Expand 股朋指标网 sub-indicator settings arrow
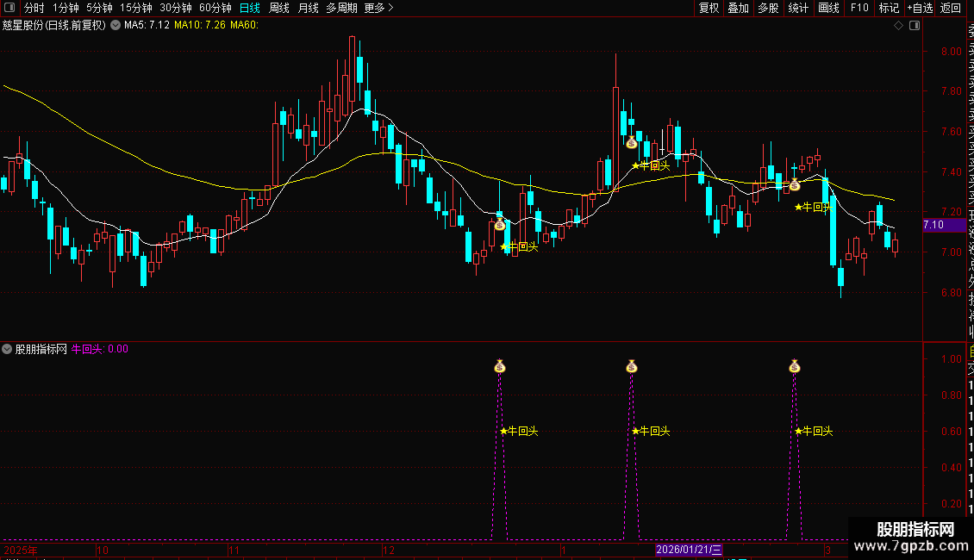 tap(7, 349)
